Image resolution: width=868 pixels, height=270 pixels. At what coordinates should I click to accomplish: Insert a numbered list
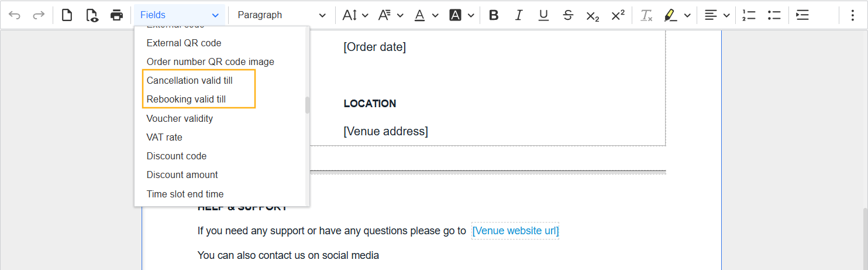749,15
